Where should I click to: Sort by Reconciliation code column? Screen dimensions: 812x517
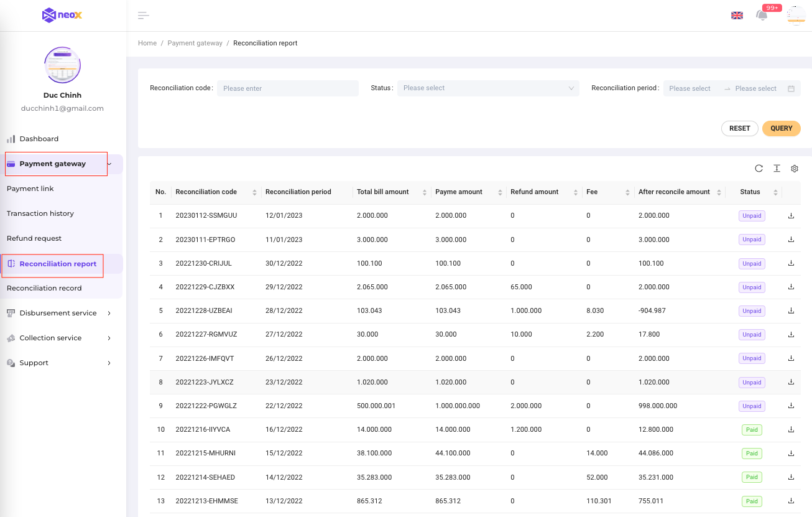254,192
